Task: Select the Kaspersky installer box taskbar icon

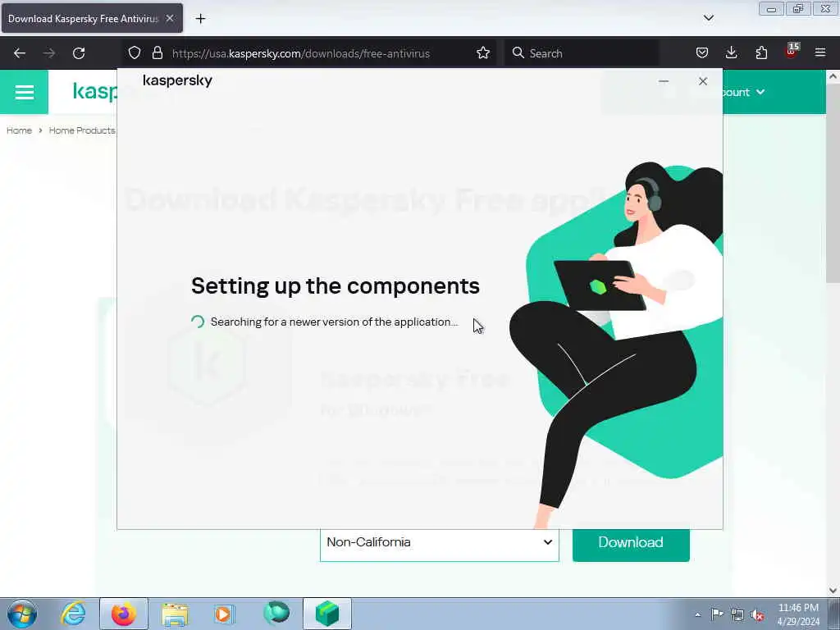Action: point(327,614)
